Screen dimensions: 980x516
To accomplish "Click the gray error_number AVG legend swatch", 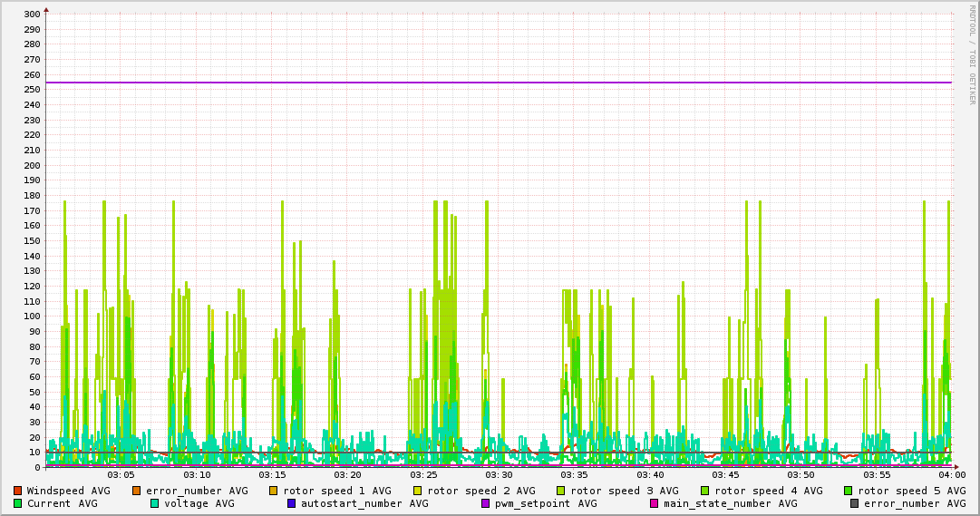I will tap(854, 503).
